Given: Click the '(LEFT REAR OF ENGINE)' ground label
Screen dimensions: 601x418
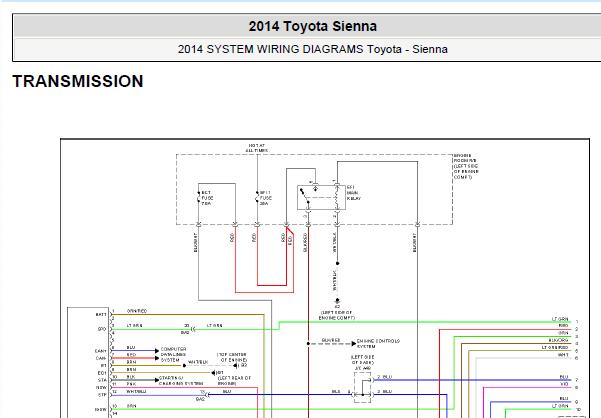Looking at the screenshot, I should click(234, 380).
